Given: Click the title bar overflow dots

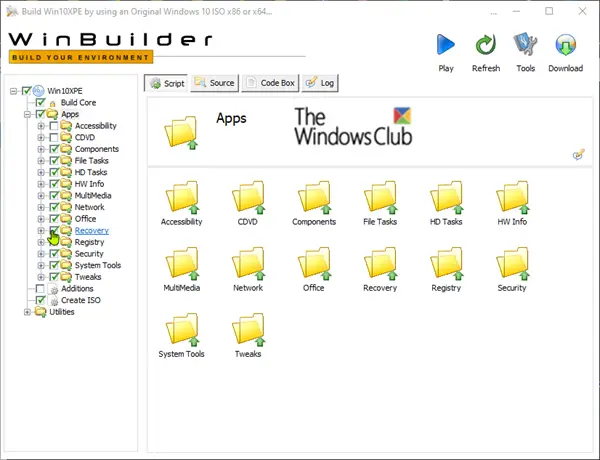Looking at the screenshot, I should 493,13.
